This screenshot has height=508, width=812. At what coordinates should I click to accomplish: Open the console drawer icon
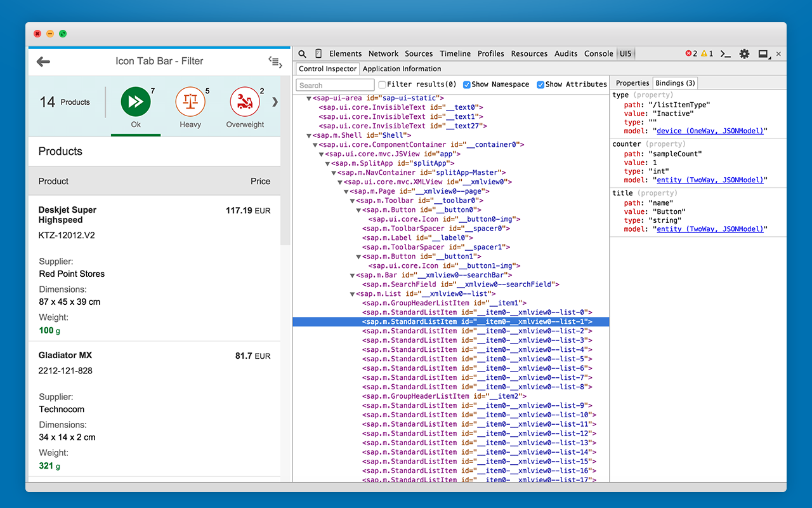tap(725, 53)
